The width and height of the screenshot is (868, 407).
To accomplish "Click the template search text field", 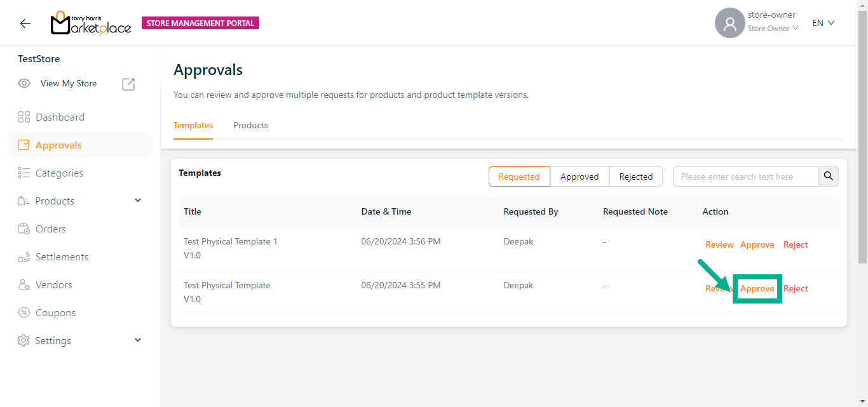I will 745,177.
